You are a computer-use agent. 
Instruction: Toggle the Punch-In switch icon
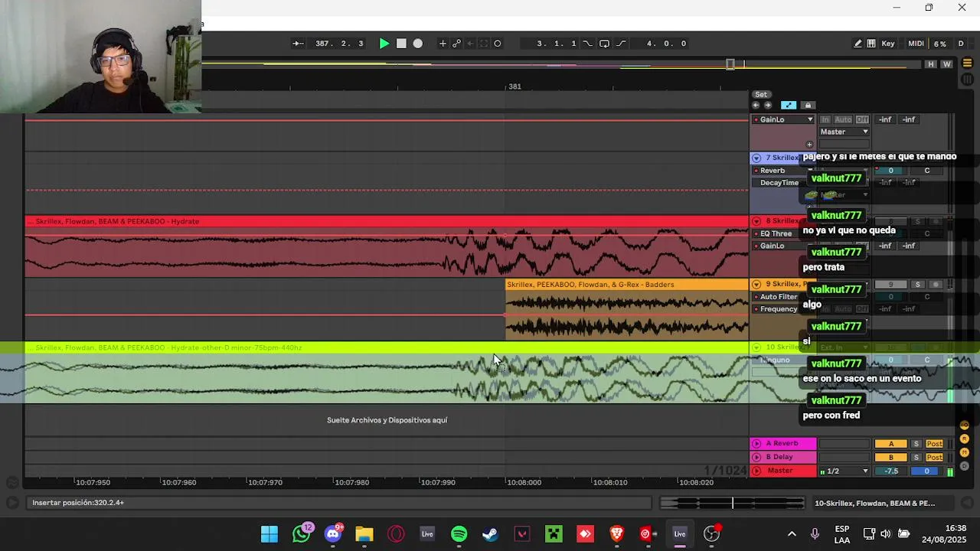(x=588, y=44)
